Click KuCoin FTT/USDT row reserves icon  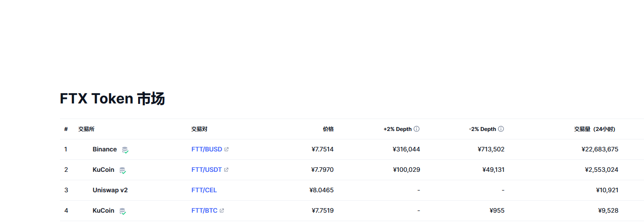123,170
